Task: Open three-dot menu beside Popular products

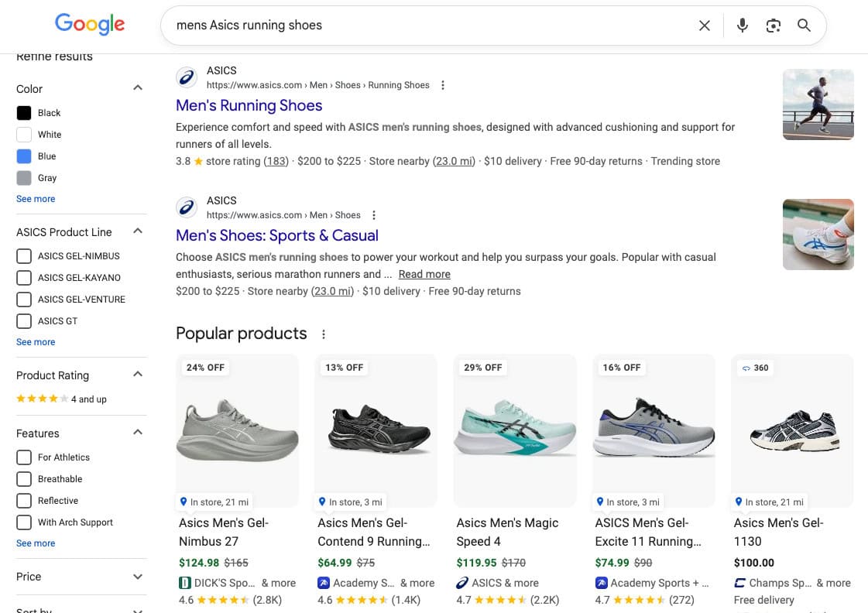Action: (x=324, y=334)
